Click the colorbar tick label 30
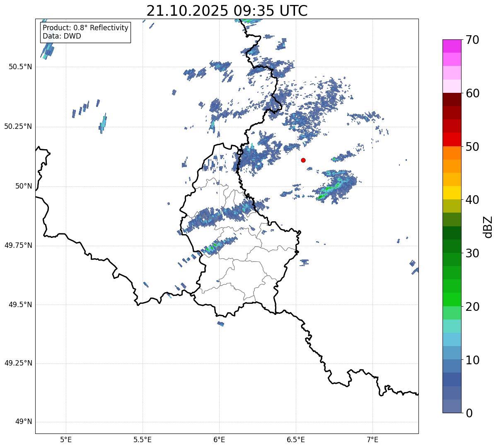 click(x=473, y=253)
